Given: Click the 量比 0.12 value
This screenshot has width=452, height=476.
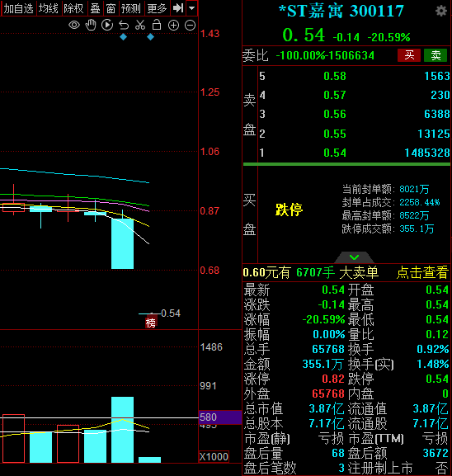Looking at the screenshot, I should click(x=437, y=334).
